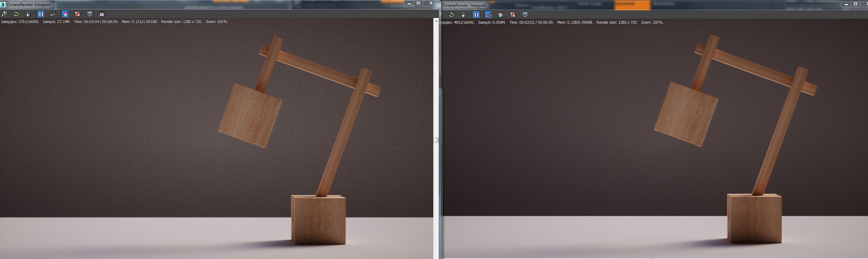Click the vertical scrollbar thumb of the 3701-sample viewport
The width and height of the screenshot is (868, 259).
436,140
